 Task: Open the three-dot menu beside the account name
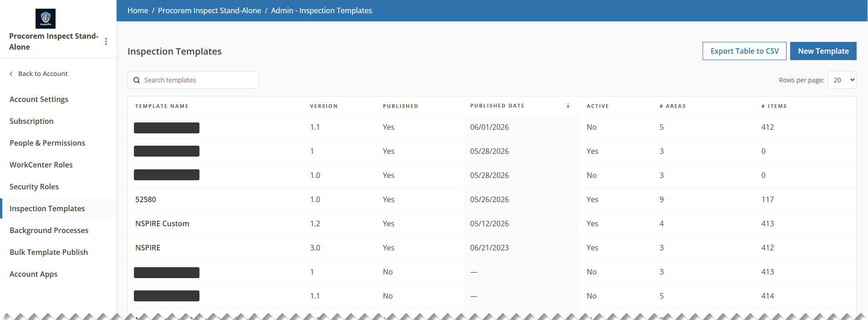click(x=106, y=41)
